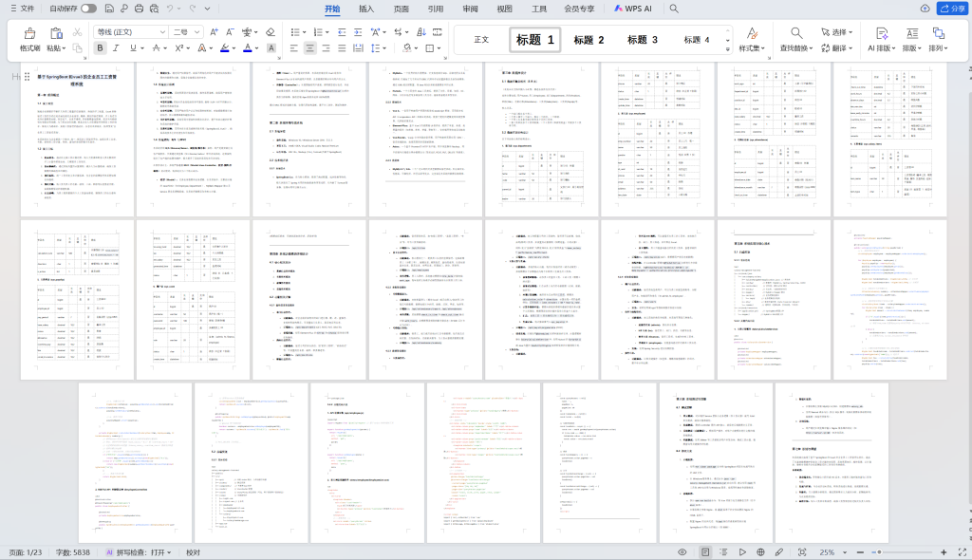This screenshot has width=972, height=560.
Task: Open Print Preview from quick access bar
Action: click(155, 9)
